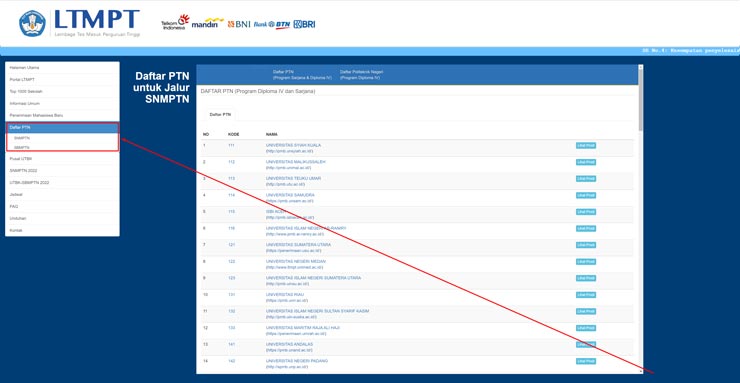Click Lihat Prodi for Universitas Maritim Raja Ali Haji
Viewport: 740px width, 383px height.
pyautogui.click(x=586, y=328)
